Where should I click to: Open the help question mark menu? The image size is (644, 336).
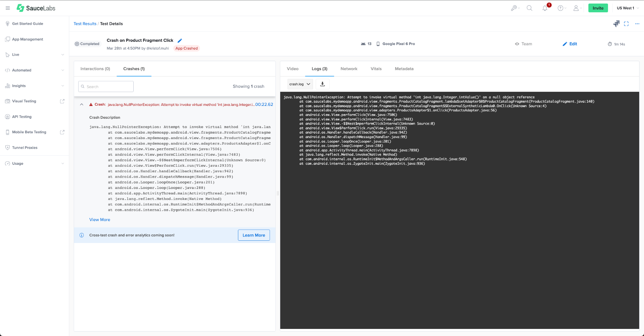(562, 8)
